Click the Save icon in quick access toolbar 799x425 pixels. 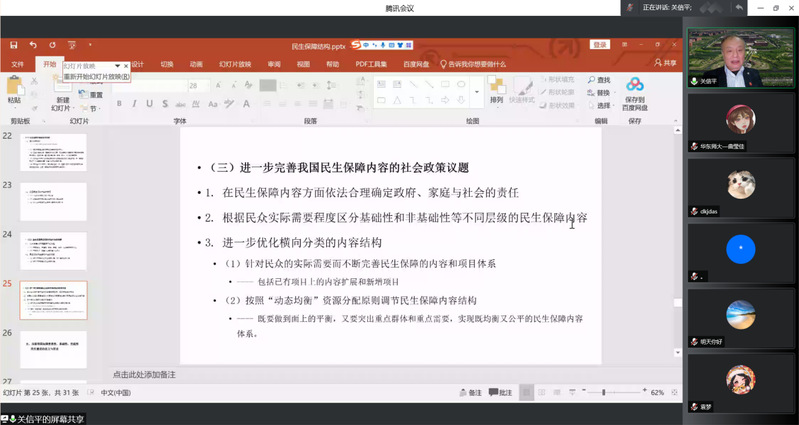14,45
